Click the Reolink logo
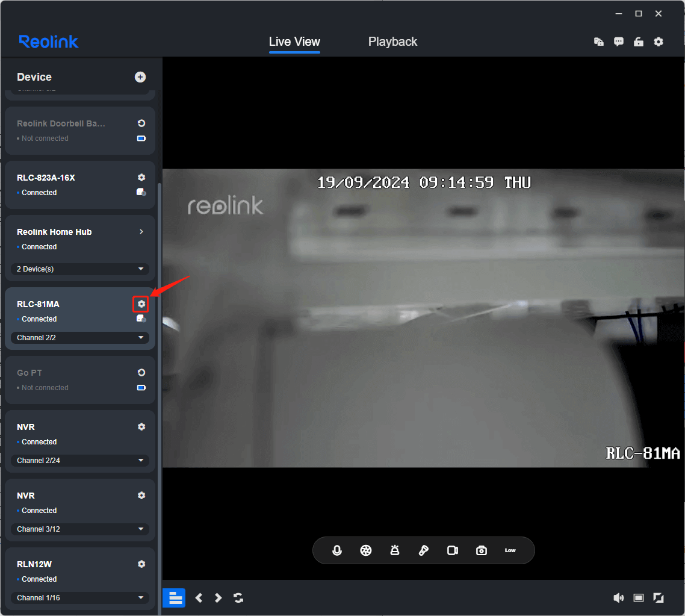The height and width of the screenshot is (616, 685). 49,42
